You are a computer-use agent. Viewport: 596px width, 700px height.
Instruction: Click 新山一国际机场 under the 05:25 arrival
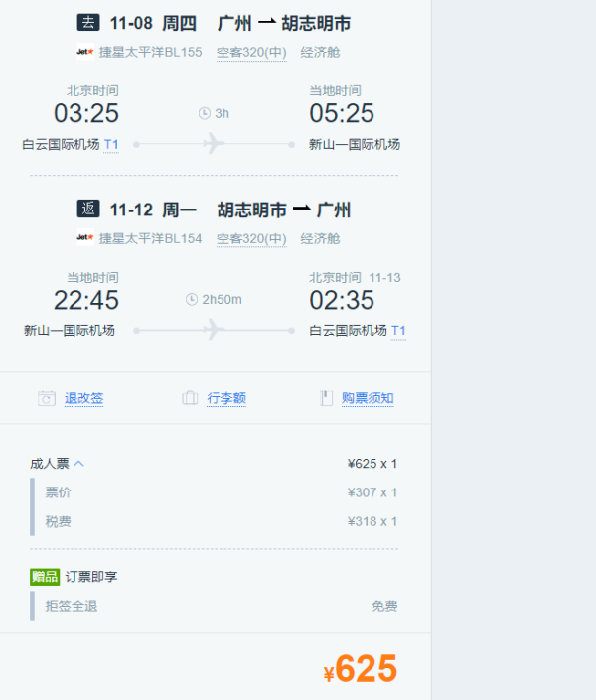(355, 145)
